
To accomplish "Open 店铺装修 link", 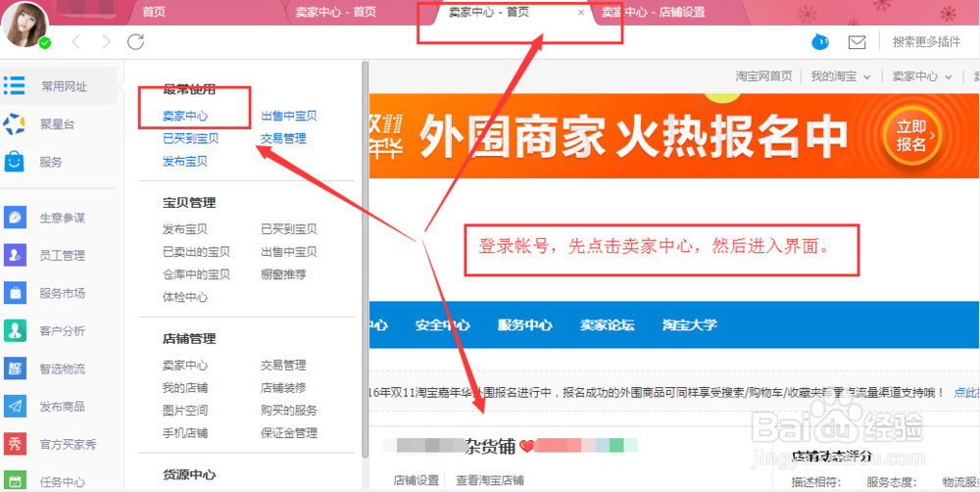I will (x=283, y=387).
